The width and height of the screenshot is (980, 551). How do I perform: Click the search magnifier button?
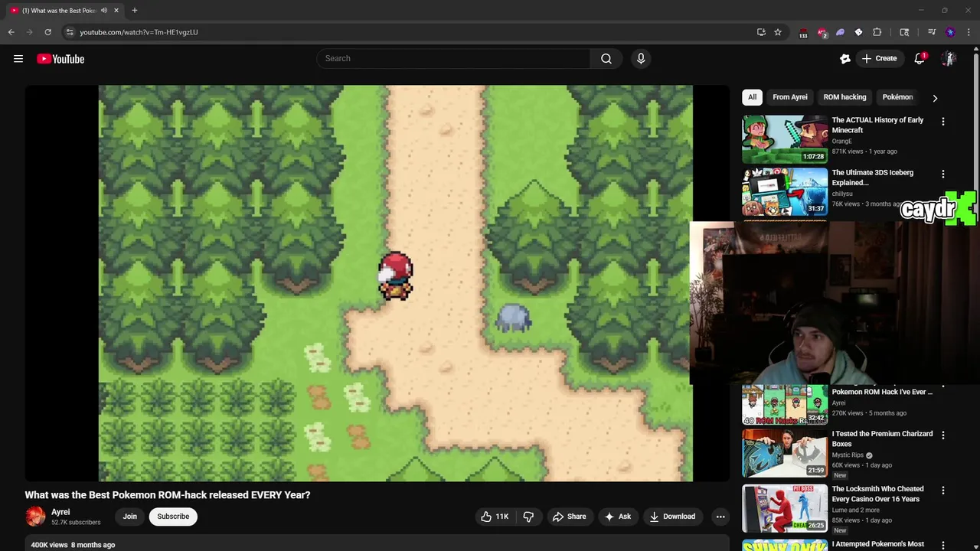tap(606, 59)
